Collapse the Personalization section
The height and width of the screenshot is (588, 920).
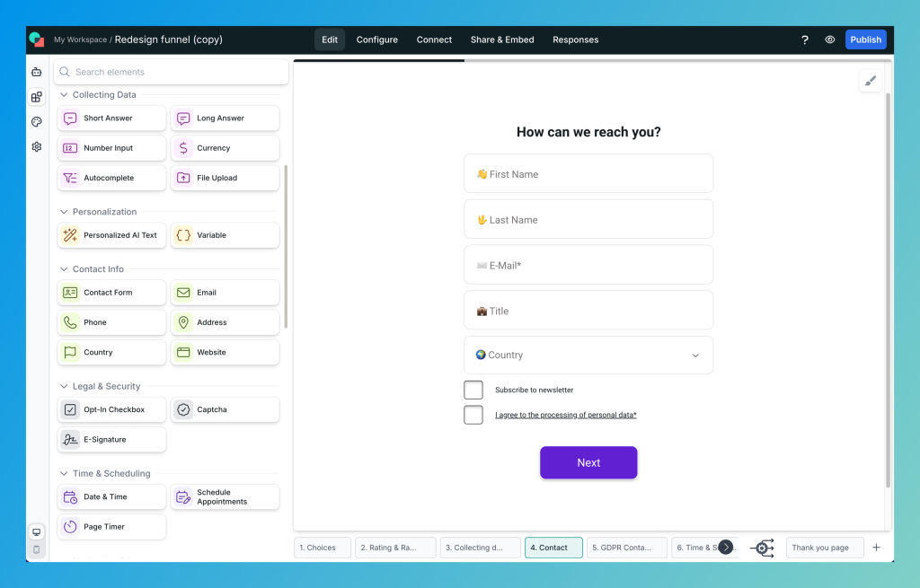pos(63,212)
